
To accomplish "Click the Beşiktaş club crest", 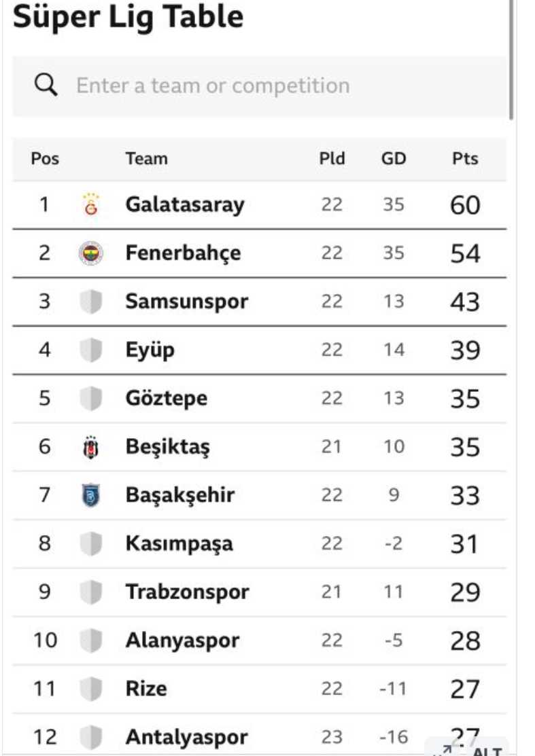I will tap(90, 447).
